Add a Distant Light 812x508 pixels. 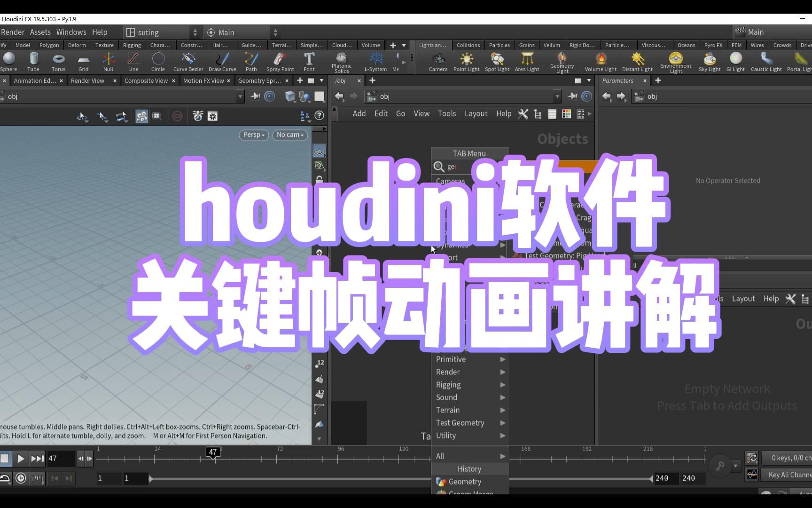[x=637, y=62]
